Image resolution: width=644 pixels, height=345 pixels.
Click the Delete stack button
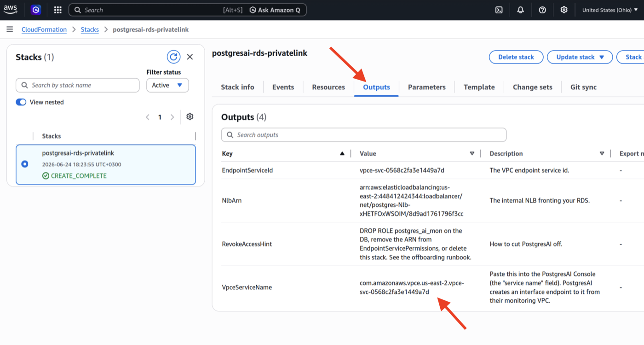click(x=516, y=57)
